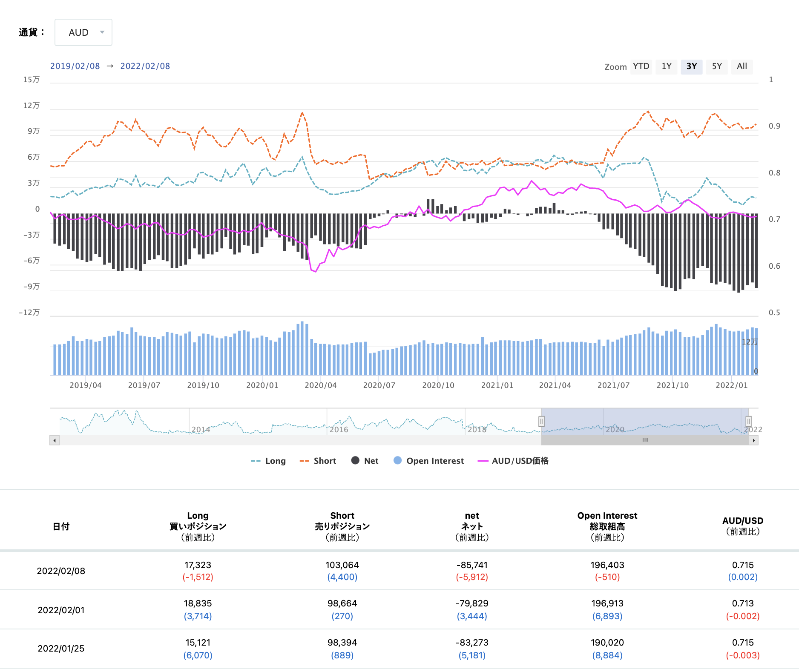799x672 pixels.
Task: Click the start date 2019/02/08
Action: (x=75, y=66)
